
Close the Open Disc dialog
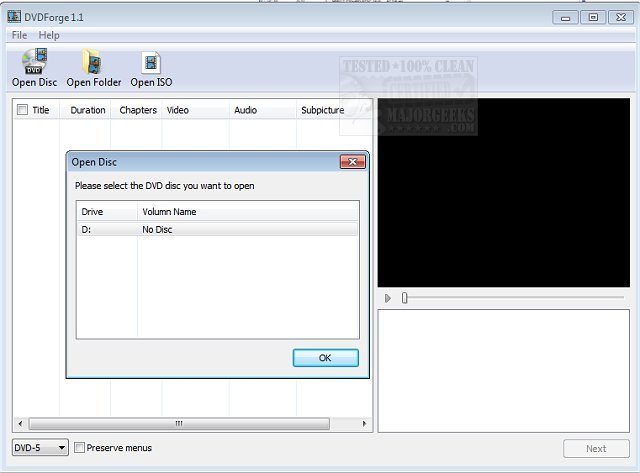tap(353, 162)
